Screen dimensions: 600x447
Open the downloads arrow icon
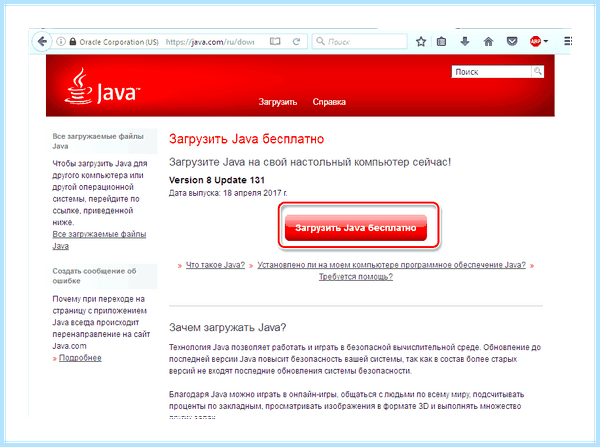pos(465,41)
